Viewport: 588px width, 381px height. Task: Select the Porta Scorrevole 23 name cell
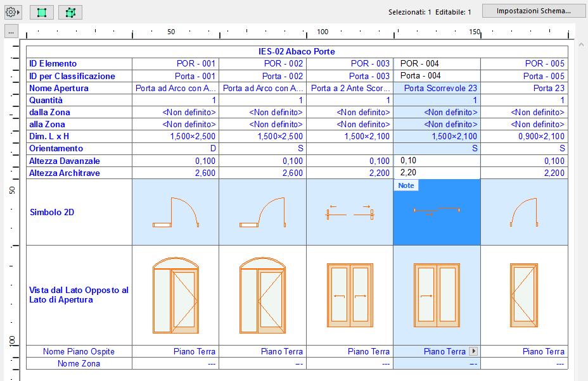(437, 88)
